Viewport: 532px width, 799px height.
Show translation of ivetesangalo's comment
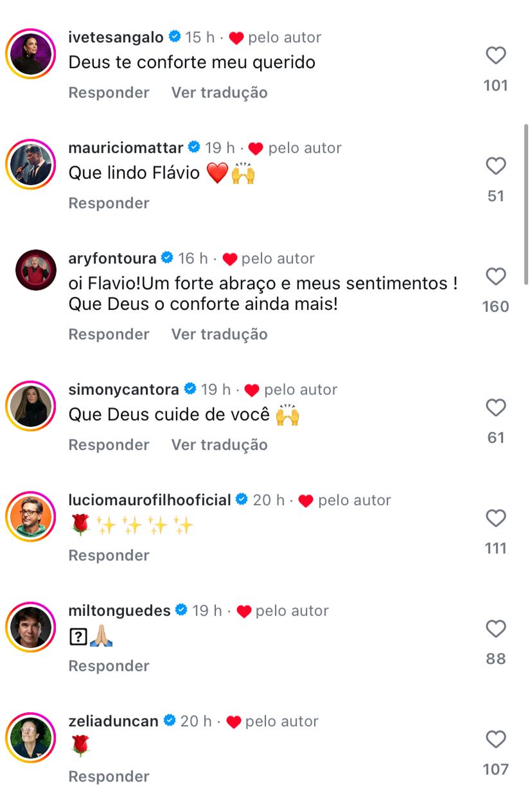click(x=219, y=93)
